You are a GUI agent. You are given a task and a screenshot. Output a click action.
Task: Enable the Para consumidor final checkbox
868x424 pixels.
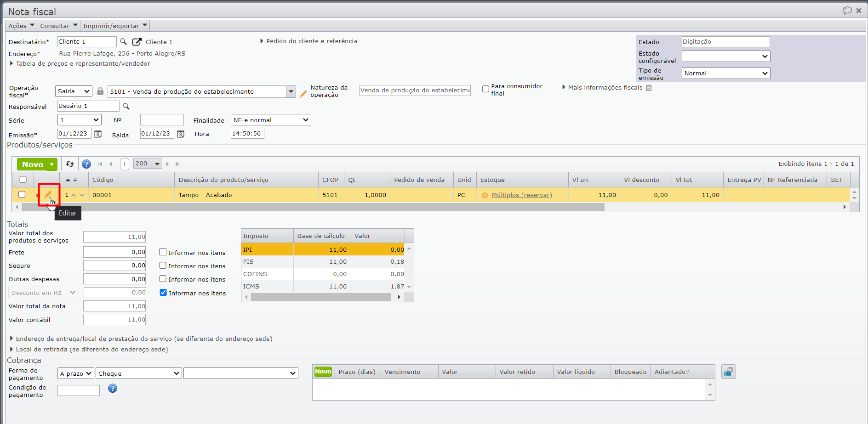485,89
